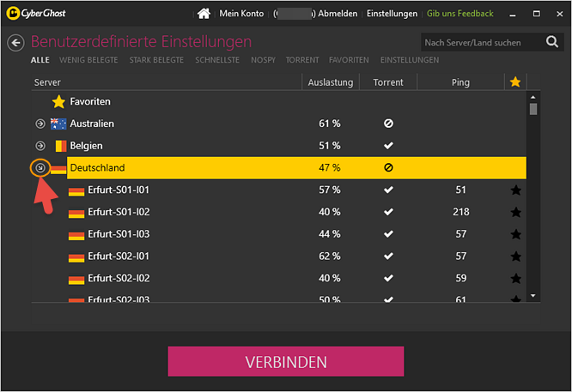Click Abmelden to log out

click(338, 14)
